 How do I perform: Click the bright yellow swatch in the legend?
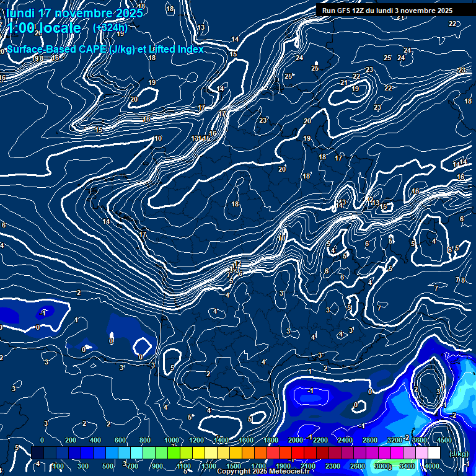[x=198, y=452]
